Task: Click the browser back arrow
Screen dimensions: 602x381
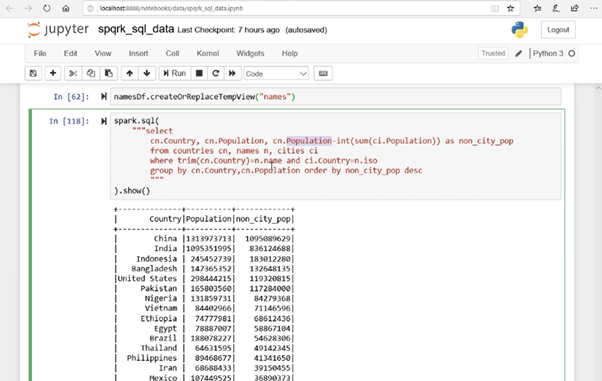Action: pos(10,8)
